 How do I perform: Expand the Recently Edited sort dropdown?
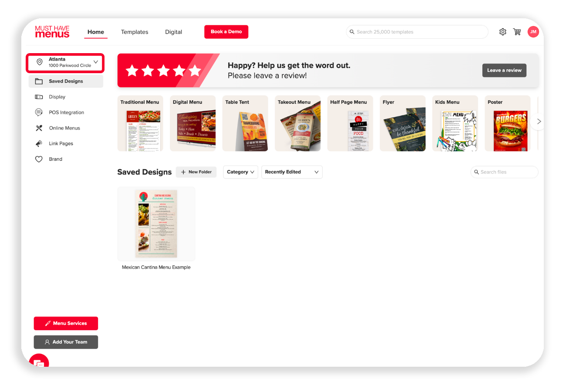pos(292,172)
